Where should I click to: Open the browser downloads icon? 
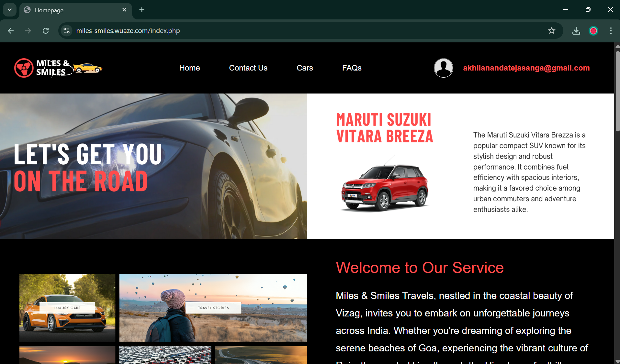click(576, 31)
